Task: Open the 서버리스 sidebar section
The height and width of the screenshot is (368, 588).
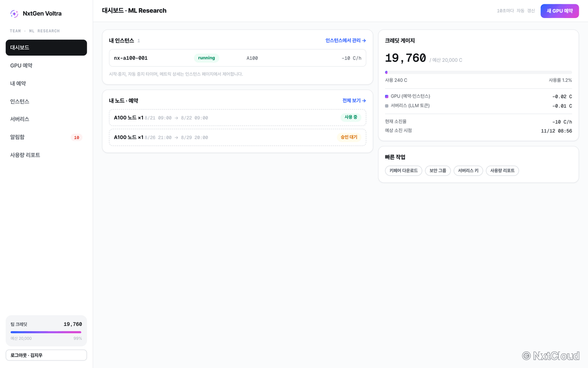Action: coord(46,119)
